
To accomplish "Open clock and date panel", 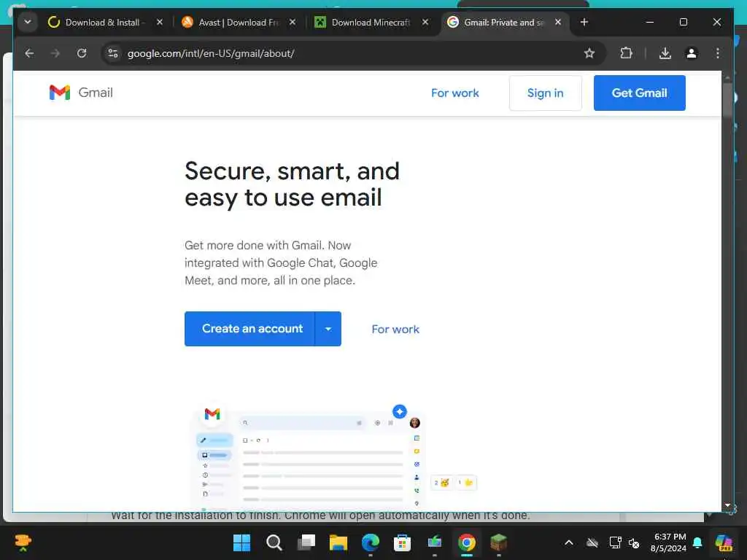I will (669, 542).
